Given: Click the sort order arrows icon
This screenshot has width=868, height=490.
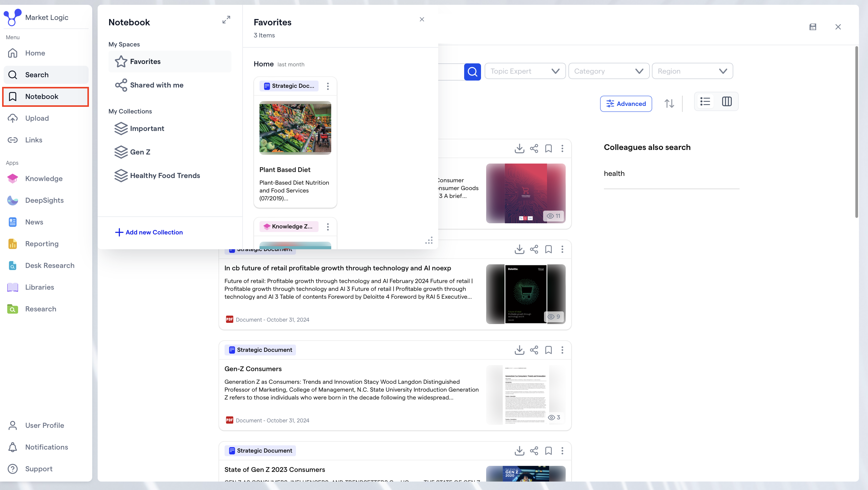Looking at the screenshot, I should click(x=669, y=103).
